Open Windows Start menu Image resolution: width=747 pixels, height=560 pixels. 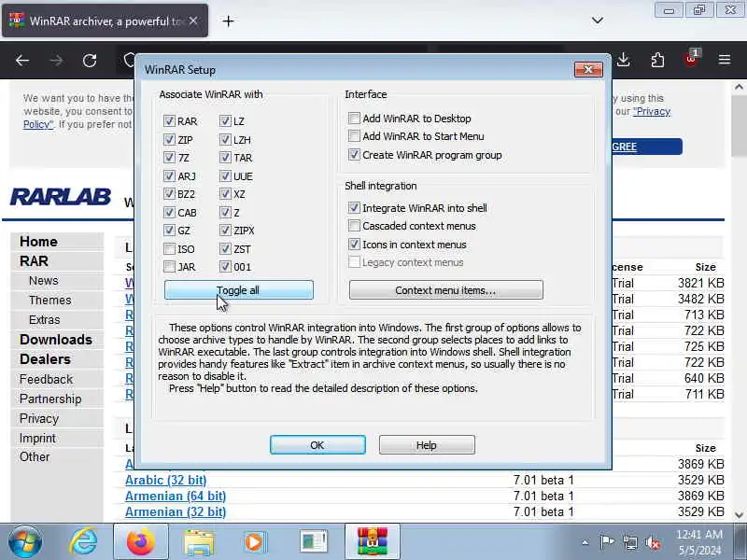25,542
